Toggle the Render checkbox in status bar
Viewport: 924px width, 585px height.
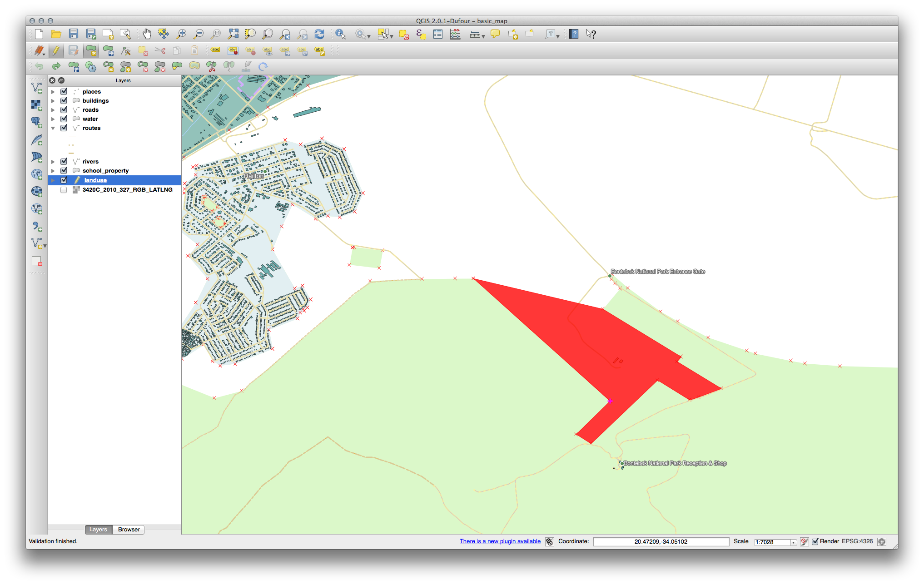tap(815, 541)
